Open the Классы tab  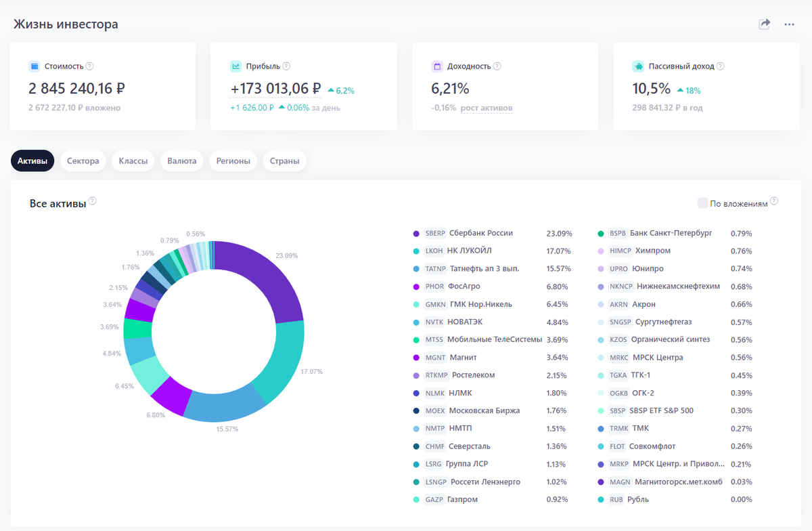(x=133, y=161)
